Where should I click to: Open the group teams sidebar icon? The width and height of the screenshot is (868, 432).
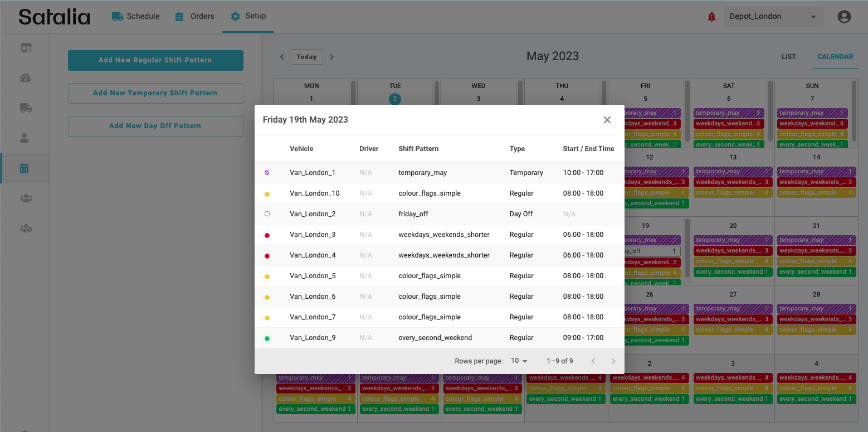point(25,198)
